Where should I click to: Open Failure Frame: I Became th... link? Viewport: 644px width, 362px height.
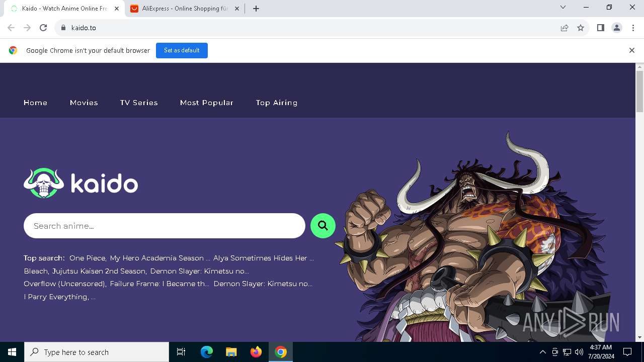point(159,284)
